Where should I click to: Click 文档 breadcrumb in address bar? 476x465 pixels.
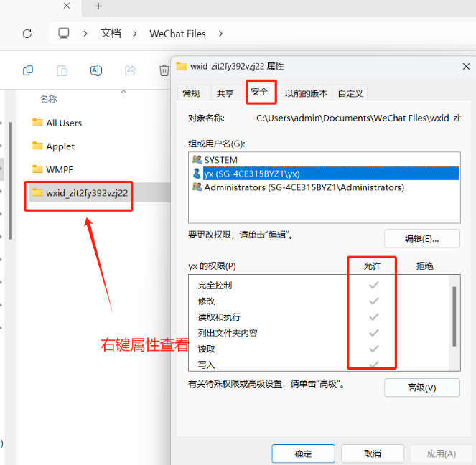[111, 33]
